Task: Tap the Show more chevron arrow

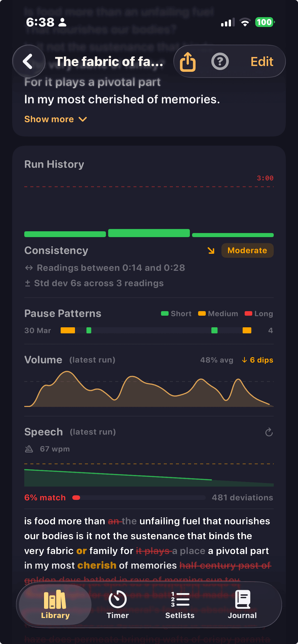Action: pos(83,119)
